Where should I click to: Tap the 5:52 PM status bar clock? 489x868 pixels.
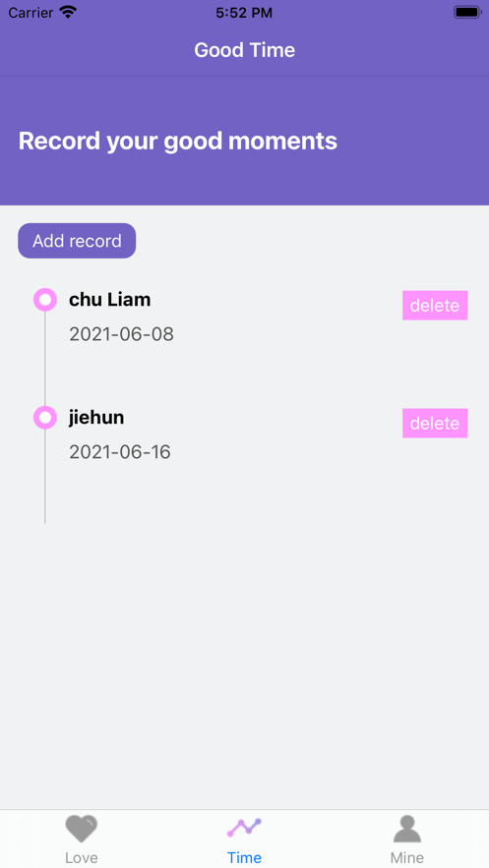point(244,13)
